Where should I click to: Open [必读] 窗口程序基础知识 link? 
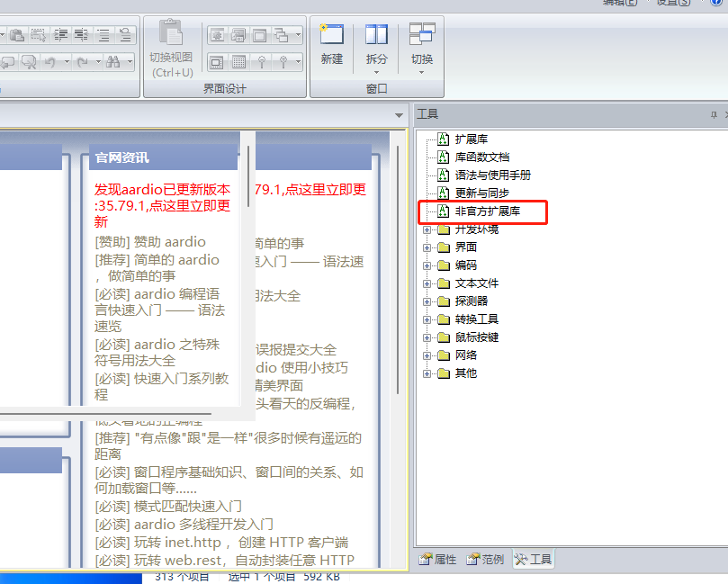[229, 480]
